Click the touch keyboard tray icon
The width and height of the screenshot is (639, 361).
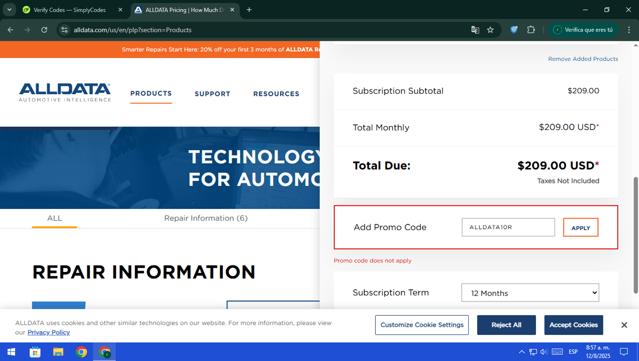(557, 352)
